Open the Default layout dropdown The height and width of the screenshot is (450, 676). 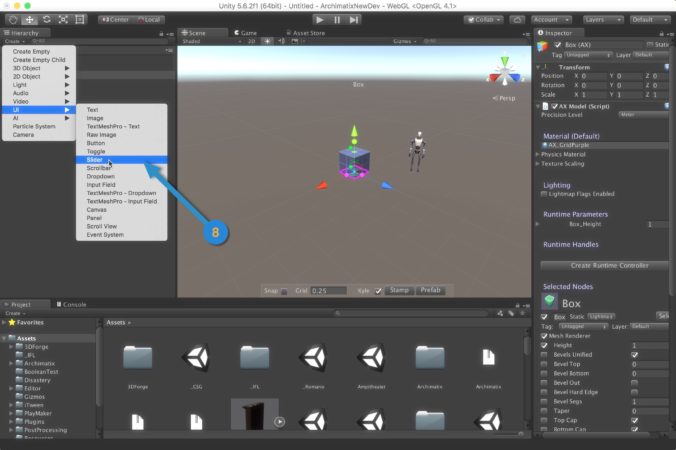pyautogui.click(x=649, y=20)
